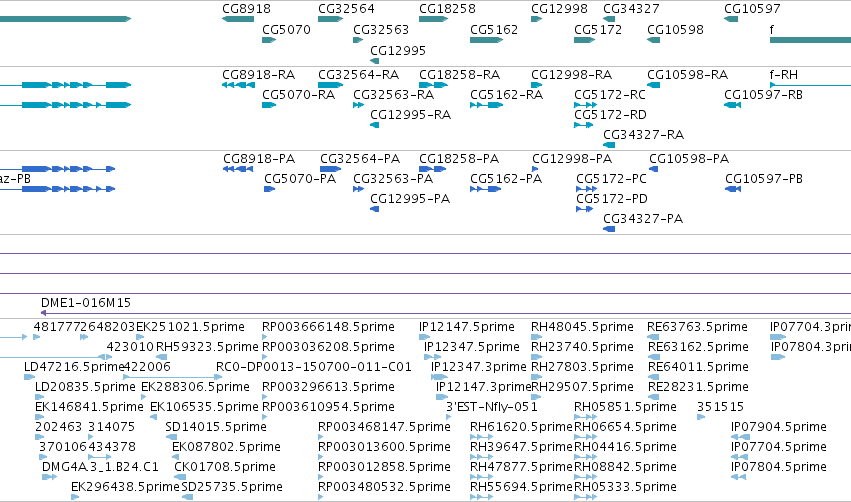The height and width of the screenshot is (502, 851).
Task: Click the CG8918 gene arrow glyph
Action: [238, 19]
